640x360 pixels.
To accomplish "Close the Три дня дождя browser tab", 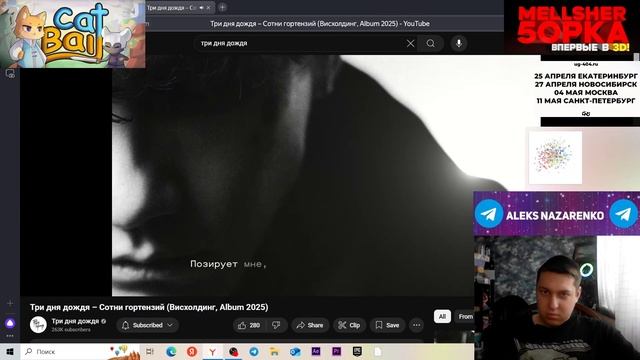I will (x=209, y=7).
